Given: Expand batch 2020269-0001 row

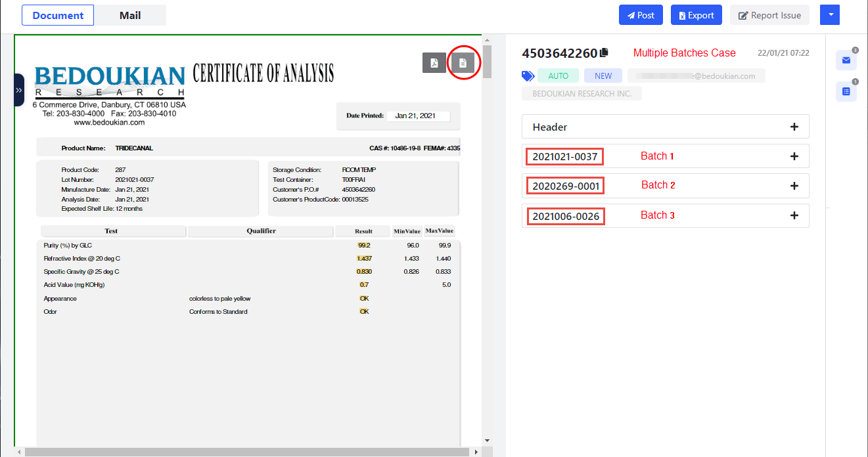Looking at the screenshot, I should click(x=794, y=186).
